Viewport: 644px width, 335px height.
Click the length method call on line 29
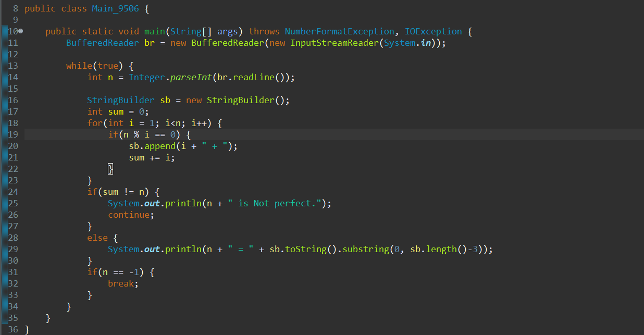[x=441, y=249]
